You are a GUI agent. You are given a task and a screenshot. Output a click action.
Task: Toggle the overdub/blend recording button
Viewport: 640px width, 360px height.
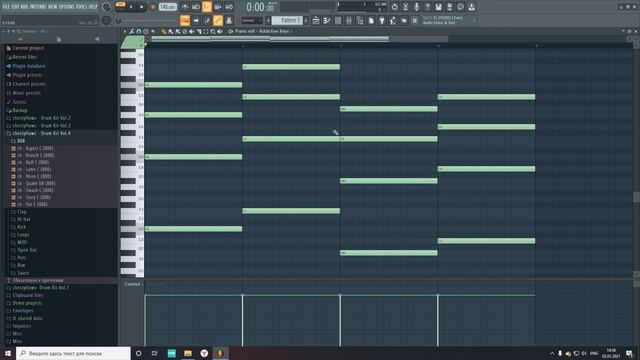218,7
